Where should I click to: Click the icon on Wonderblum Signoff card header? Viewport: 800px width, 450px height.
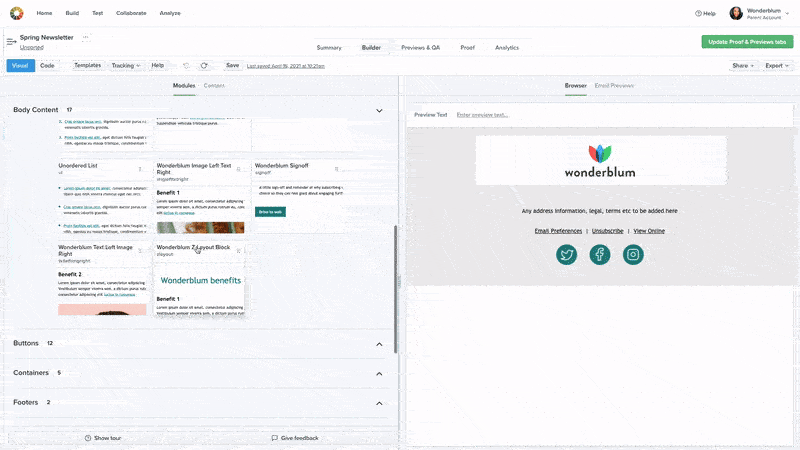point(336,169)
